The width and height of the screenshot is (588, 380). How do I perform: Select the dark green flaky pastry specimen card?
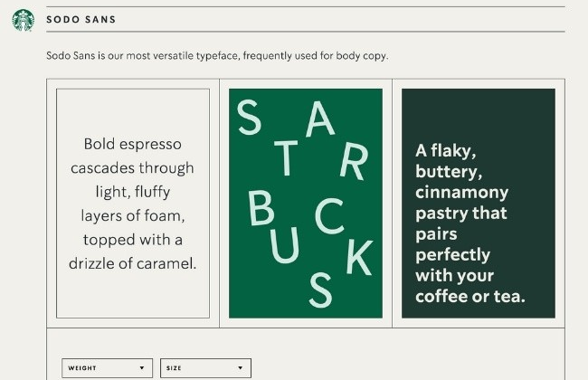click(479, 204)
